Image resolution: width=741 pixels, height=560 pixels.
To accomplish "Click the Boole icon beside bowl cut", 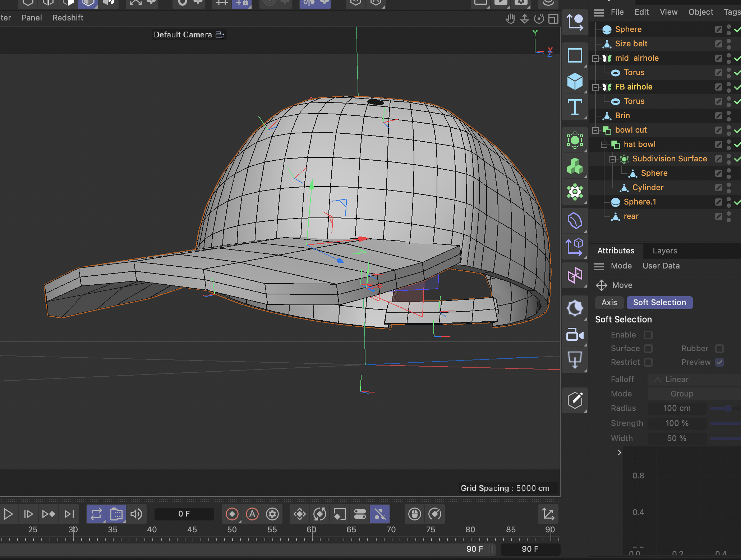I will pyautogui.click(x=607, y=130).
